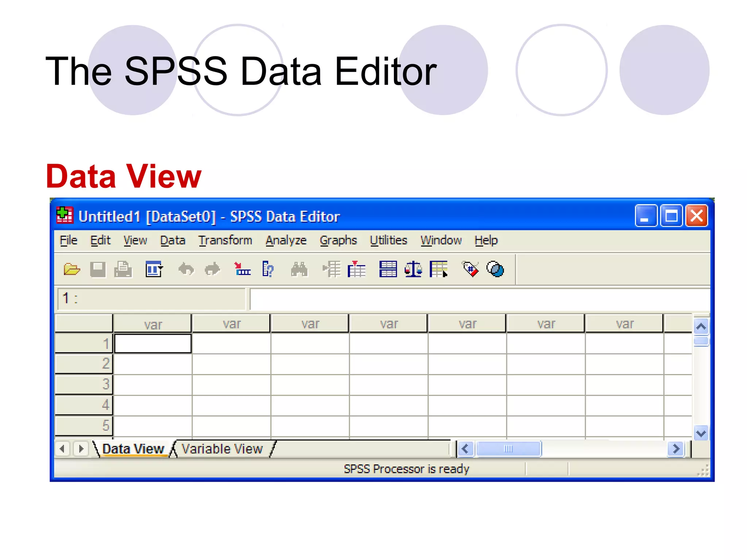Select row header 3

[x=84, y=384]
